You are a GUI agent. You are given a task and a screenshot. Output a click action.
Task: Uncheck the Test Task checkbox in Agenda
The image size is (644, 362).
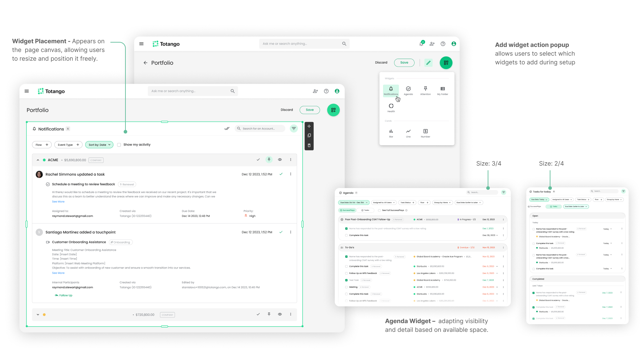[346, 280]
